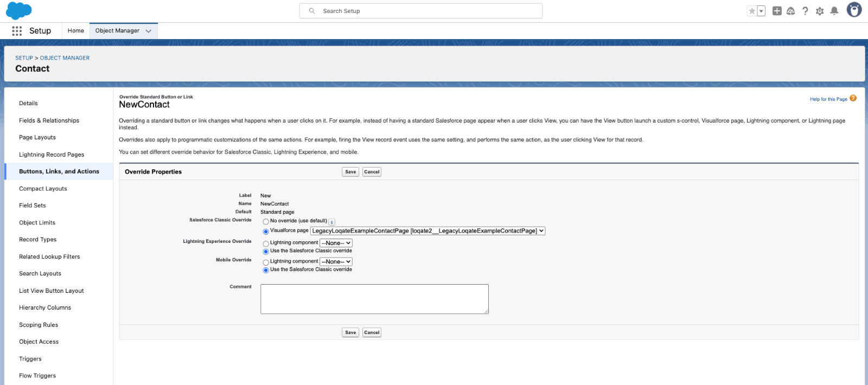Open Lightning Record Pages in the sidebar

point(52,155)
